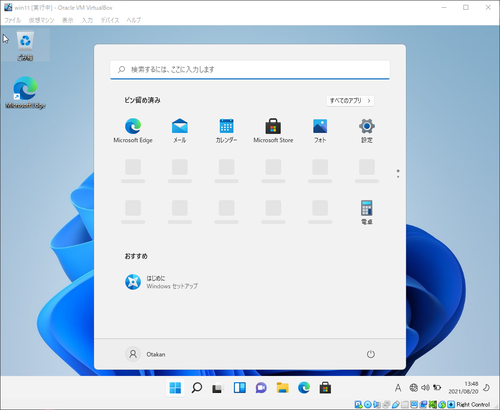500x410 pixels.
Task: Open notification center moon icon
Action: click(487, 387)
